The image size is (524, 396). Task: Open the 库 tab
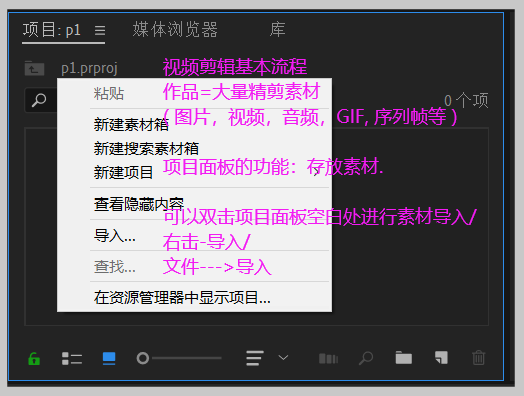pyautogui.click(x=277, y=29)
